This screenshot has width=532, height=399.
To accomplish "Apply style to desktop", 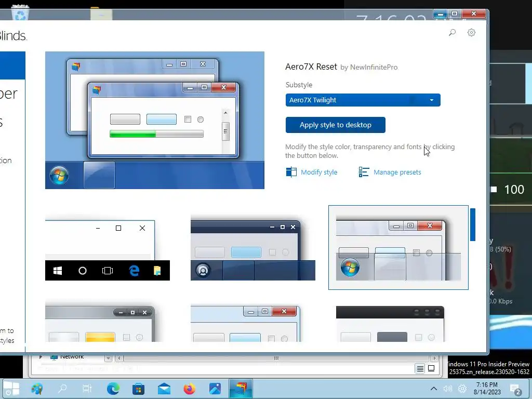I will 335,125.
